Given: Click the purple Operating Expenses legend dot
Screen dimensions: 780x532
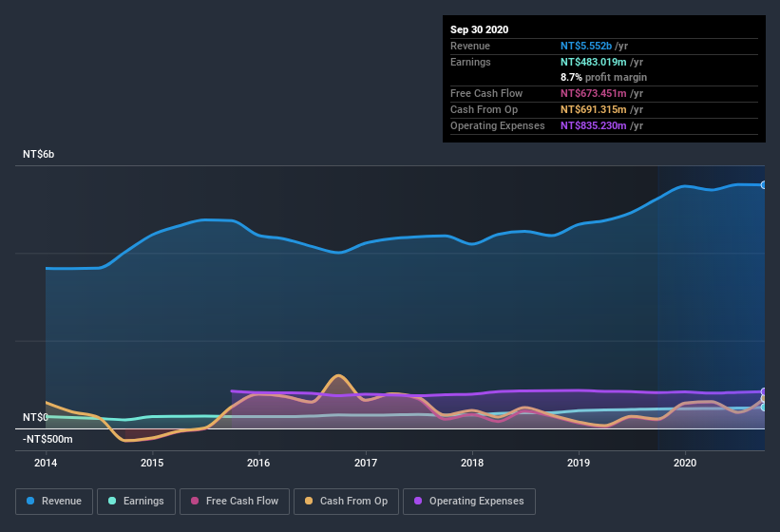Looking at the screenshot, I should [416, 501].
